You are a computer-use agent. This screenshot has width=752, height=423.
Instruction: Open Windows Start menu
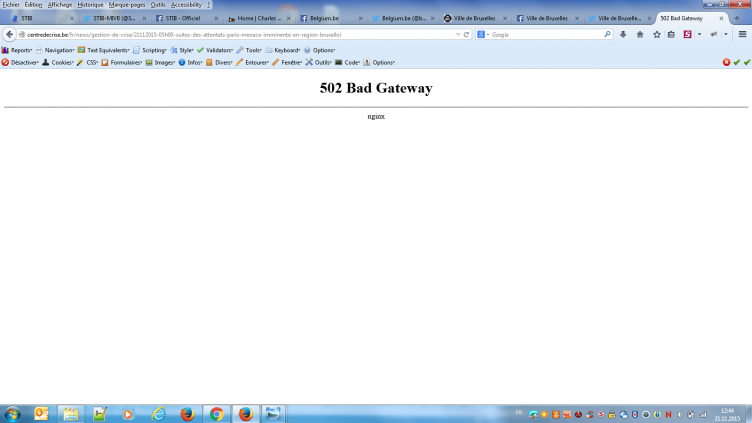(12, 414)
